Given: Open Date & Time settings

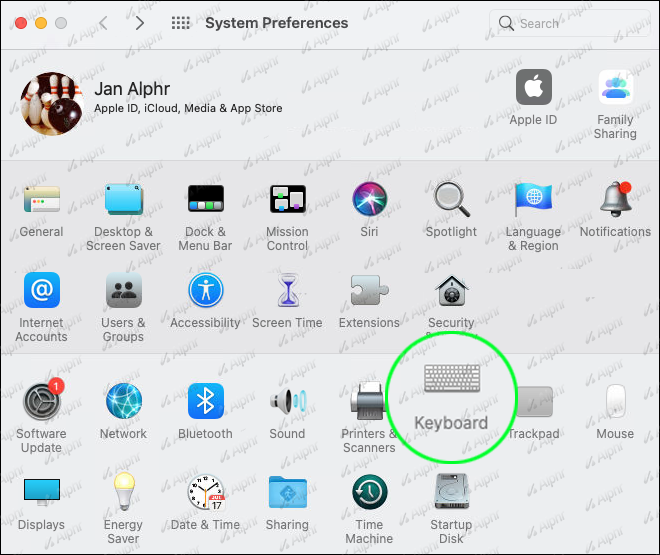Looking at the screenshot, I should [206, 492].
